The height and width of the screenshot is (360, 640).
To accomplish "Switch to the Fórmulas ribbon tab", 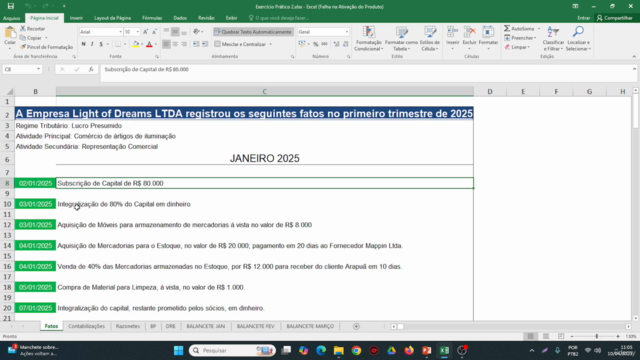I will click(x=152, y=18).
